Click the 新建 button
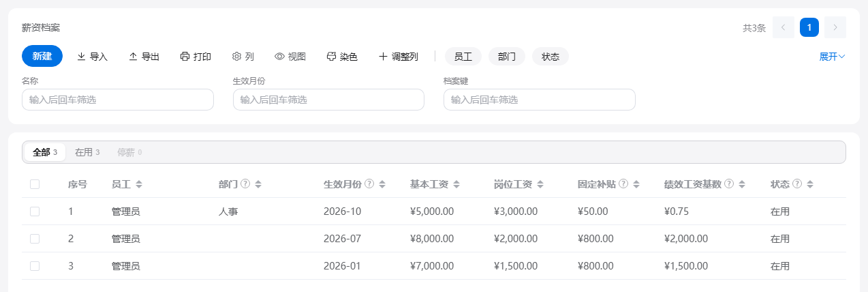 point(42,56)
